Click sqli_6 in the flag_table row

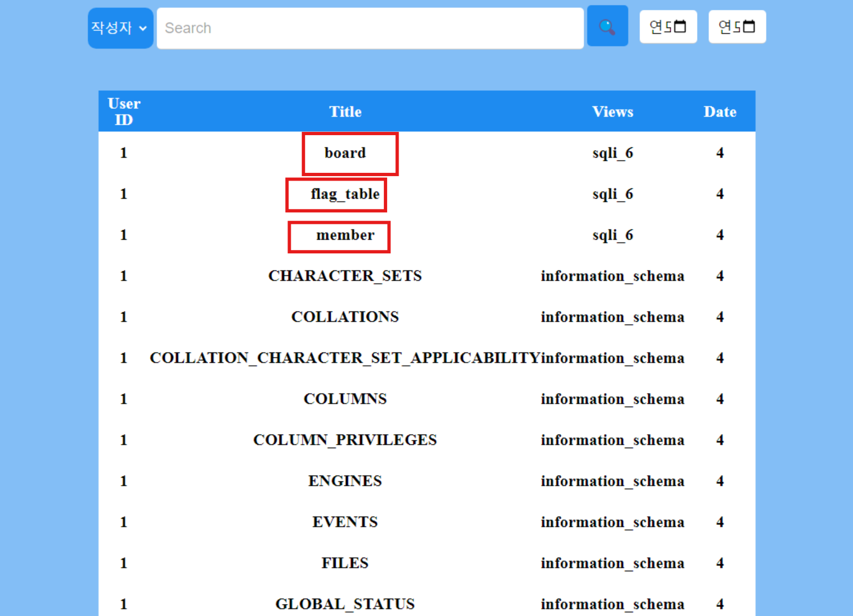(613, 194)
